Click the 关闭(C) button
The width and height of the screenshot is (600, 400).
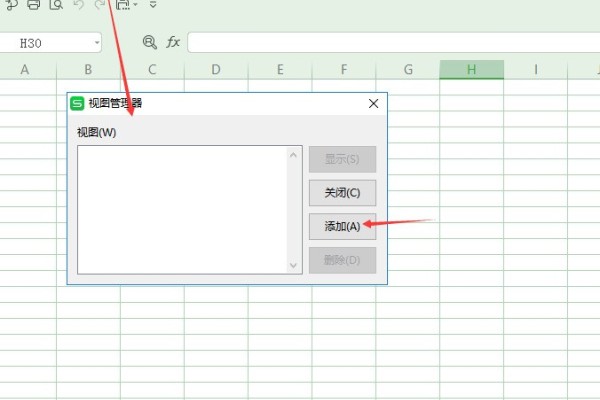coord(342,193)
